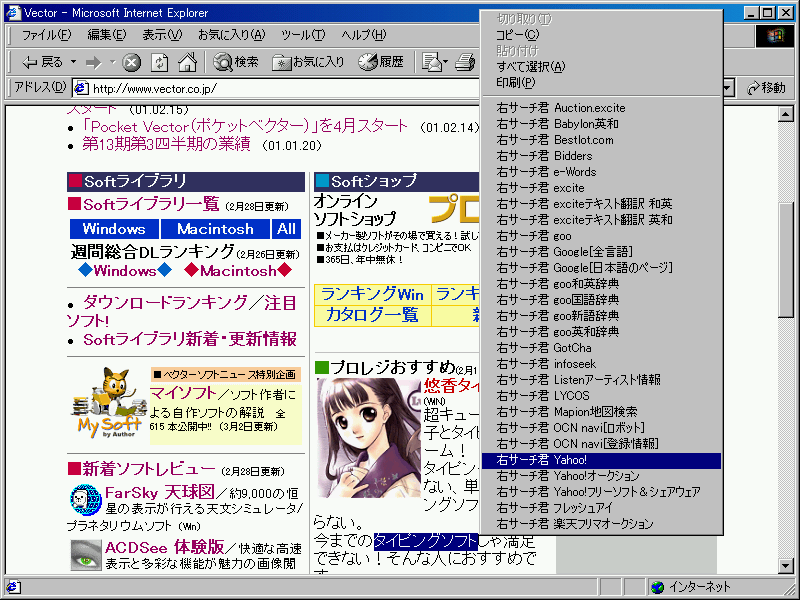Select 右サーチ君 Google[日本語のページ] entry
The width and height of the screenshot is (800, 600).
(x=602, y=268)
